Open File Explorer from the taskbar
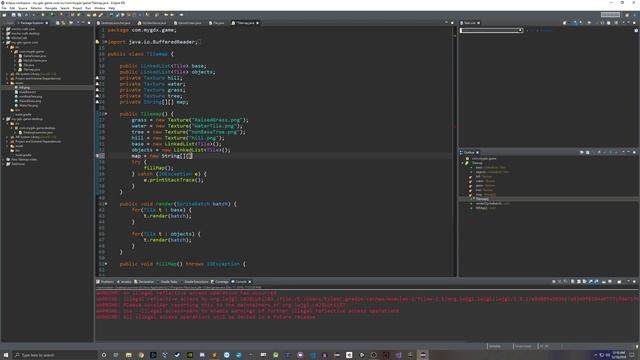Image resolution: width=640 pixels, height=360 pixels. point(129,355)
